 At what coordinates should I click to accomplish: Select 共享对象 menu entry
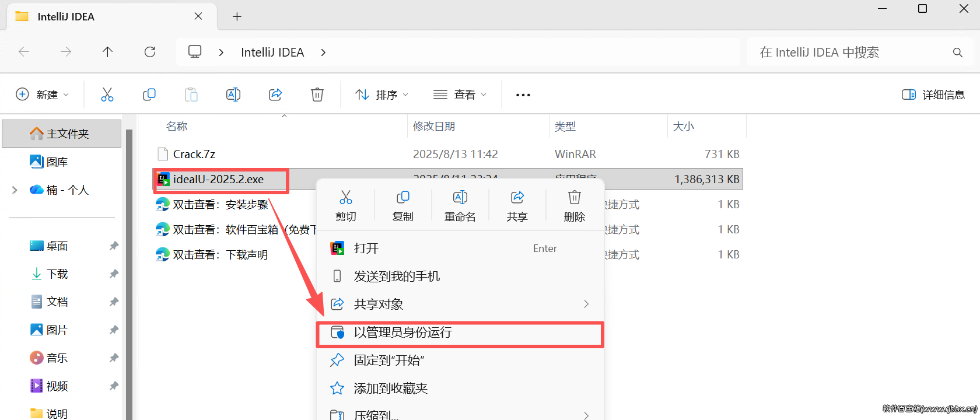tap(460, 304)
